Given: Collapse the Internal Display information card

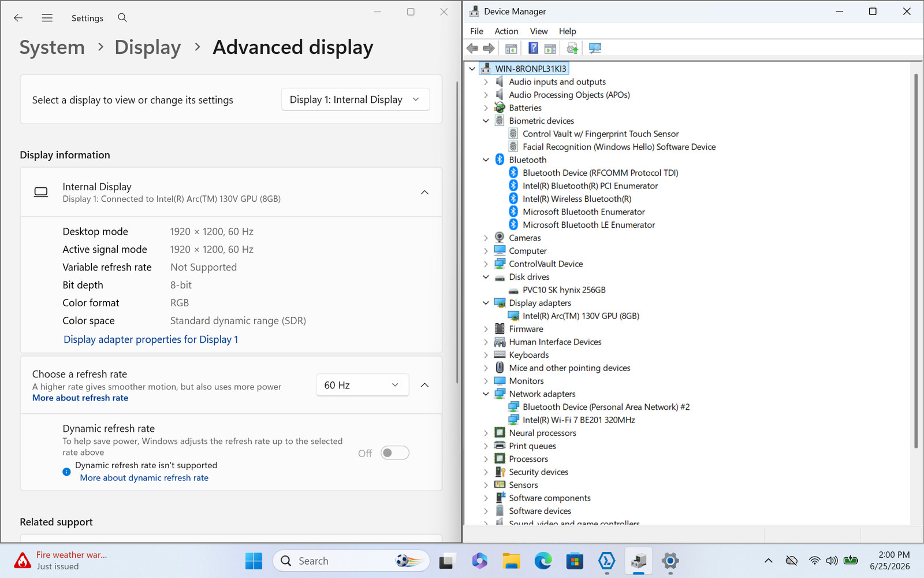Looking at the screenshot, I should pyautogui.click(x=424, y=192).
